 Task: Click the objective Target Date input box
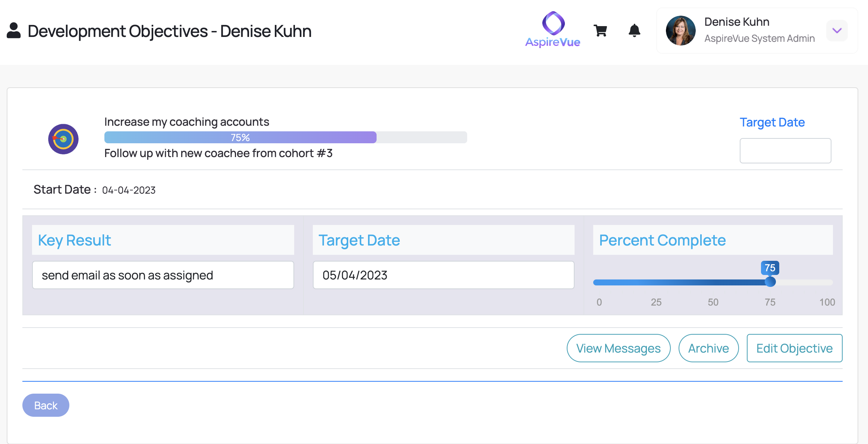coord(785,151)
